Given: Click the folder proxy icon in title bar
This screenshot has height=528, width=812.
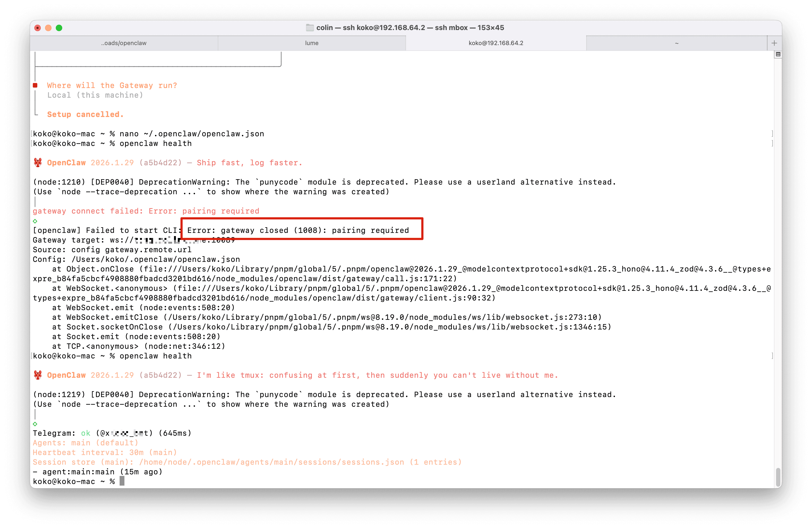Looking at the screenshot, I should [x=309, y=28].
